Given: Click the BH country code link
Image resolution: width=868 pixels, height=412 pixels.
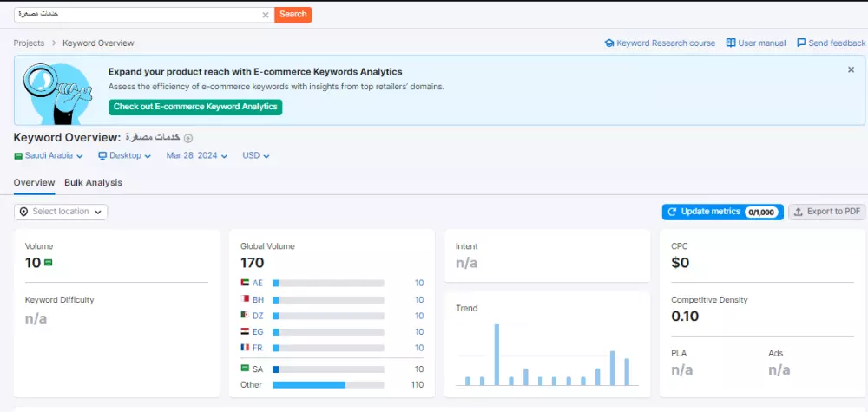Looking at the screenshot, I should point(258,300).
